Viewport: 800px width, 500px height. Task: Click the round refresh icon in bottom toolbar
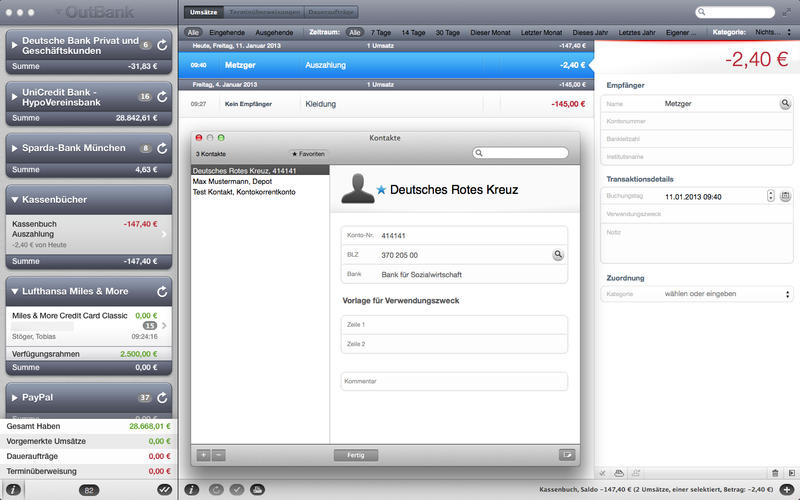[216, 490]
